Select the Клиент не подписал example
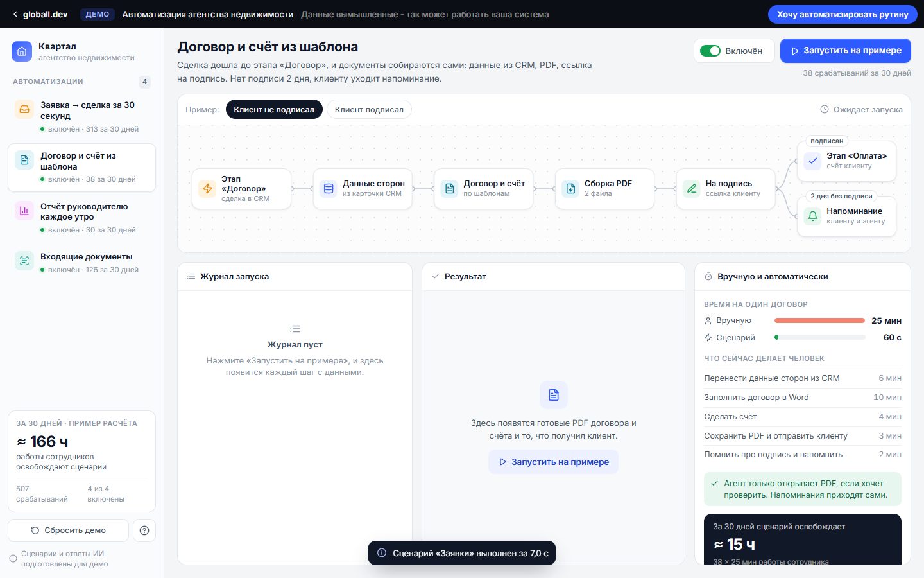Viewport: 924px width, 578px height. tap(274, 109)
